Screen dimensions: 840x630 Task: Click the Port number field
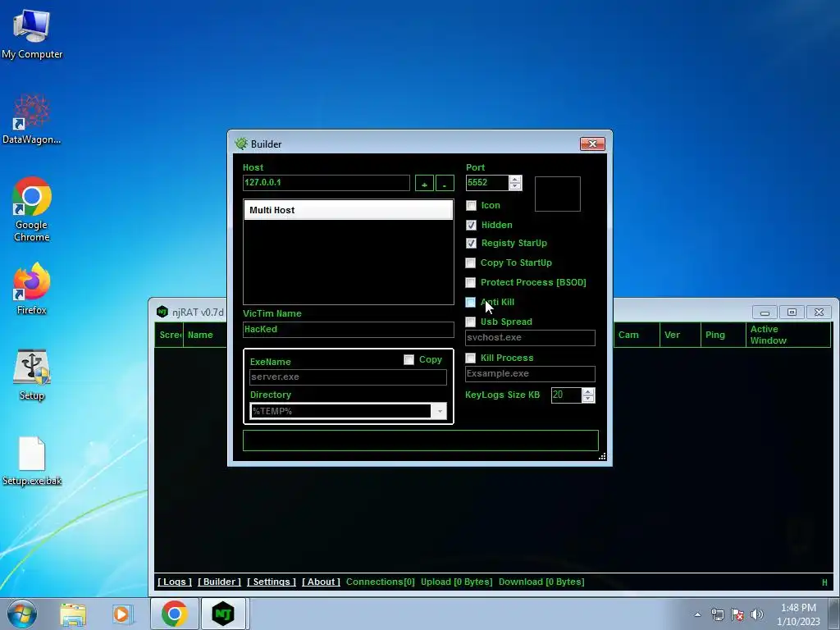tap(487, 183)
